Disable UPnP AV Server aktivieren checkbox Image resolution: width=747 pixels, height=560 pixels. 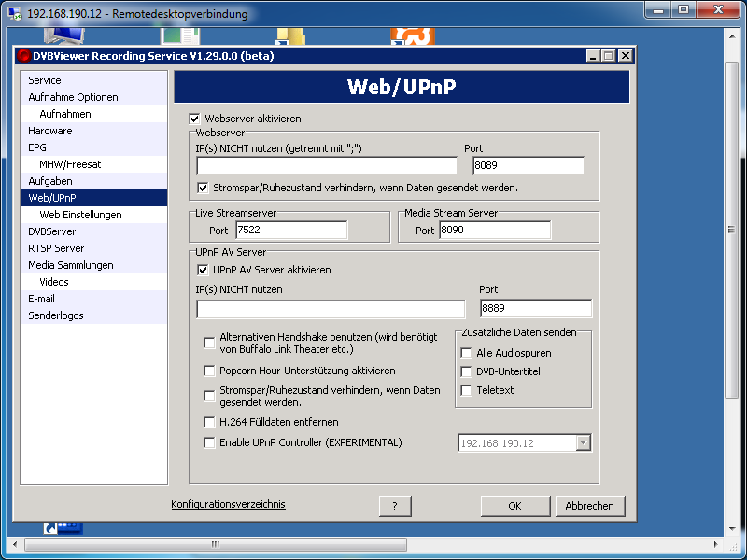(x=203, y=270)
